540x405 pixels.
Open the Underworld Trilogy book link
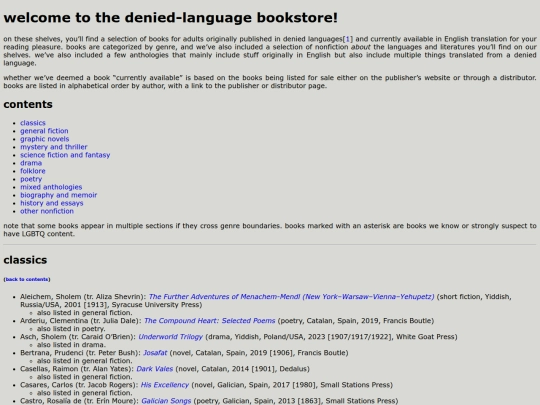[x=170, y=337]
